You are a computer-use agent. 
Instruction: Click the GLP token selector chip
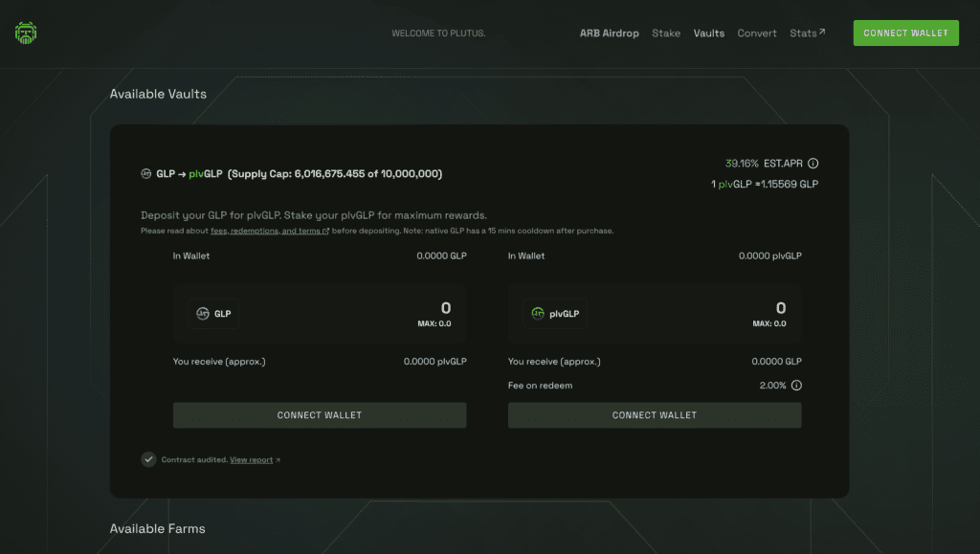point(213,314)
